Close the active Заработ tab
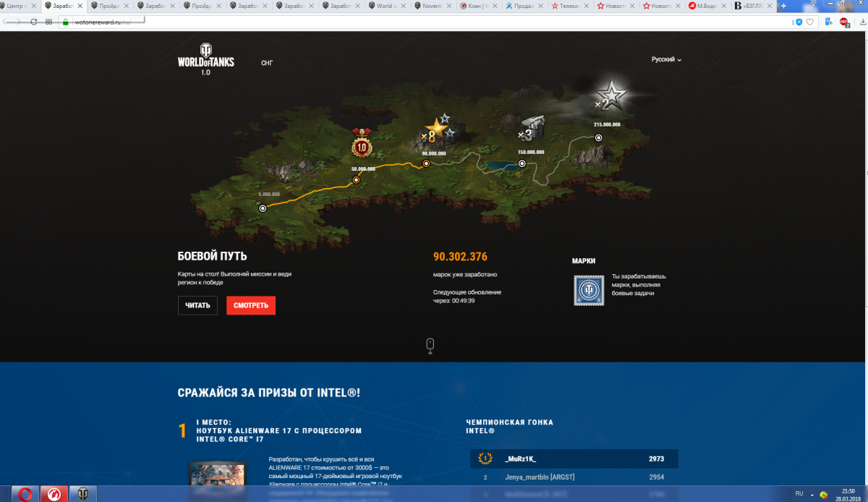Viewport: 868px width, 502px height. [x=79, y=6]
